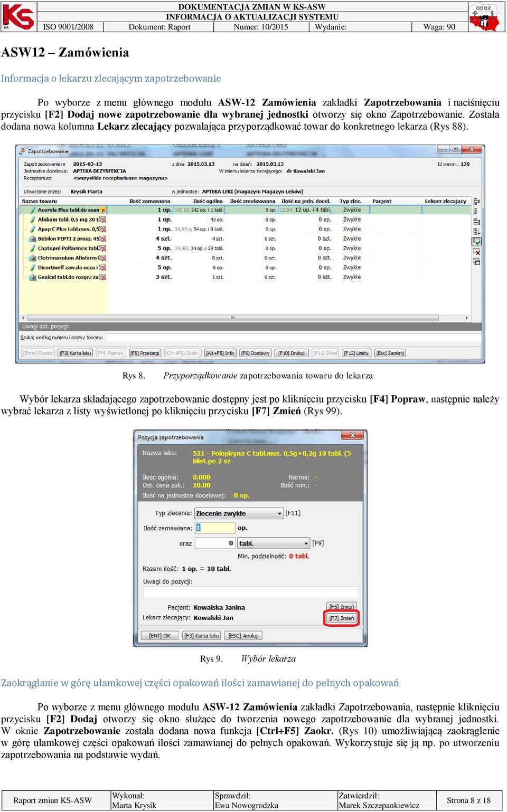Click [F5] Zmień button for Pacjent

click(342, 607)
